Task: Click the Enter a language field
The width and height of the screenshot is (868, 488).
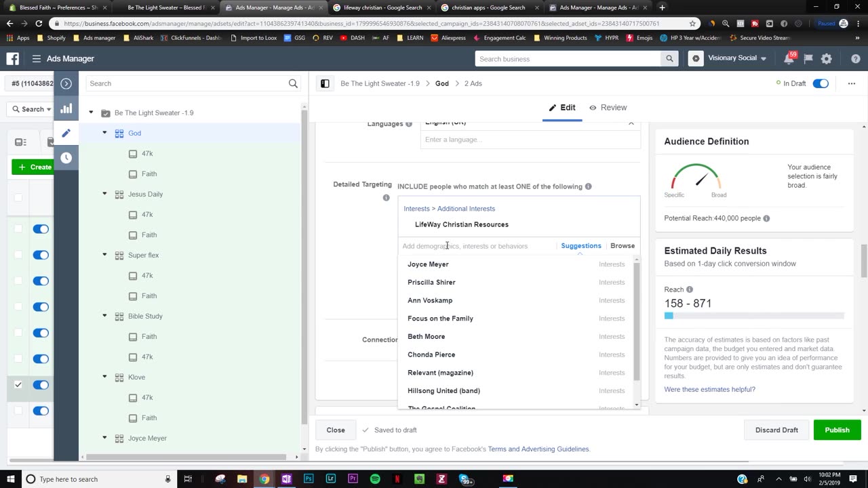Action: 530,140
